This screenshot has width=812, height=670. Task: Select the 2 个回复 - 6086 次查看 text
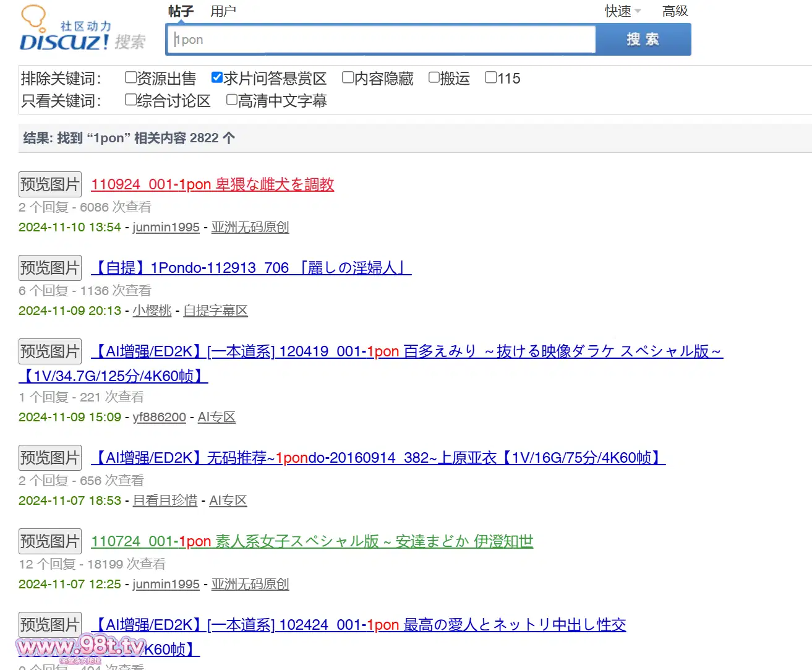pyautogui.click(x=85, y=207)
